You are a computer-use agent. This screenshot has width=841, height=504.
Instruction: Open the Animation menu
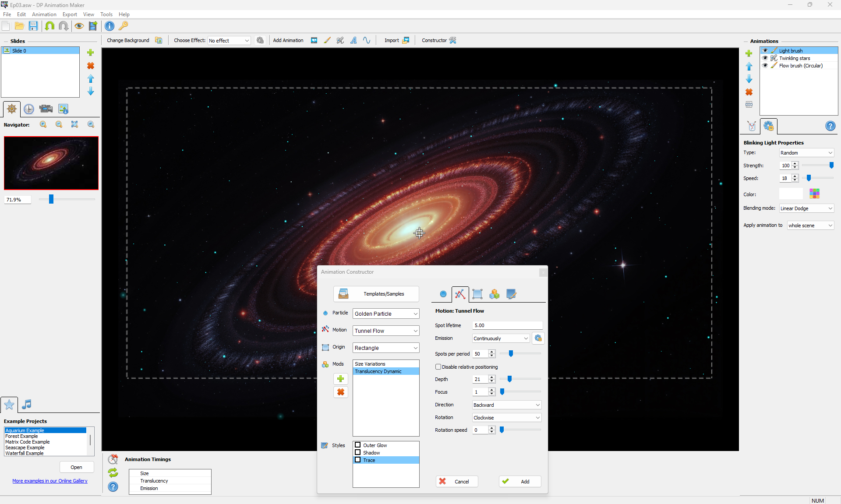pos(44,14)
